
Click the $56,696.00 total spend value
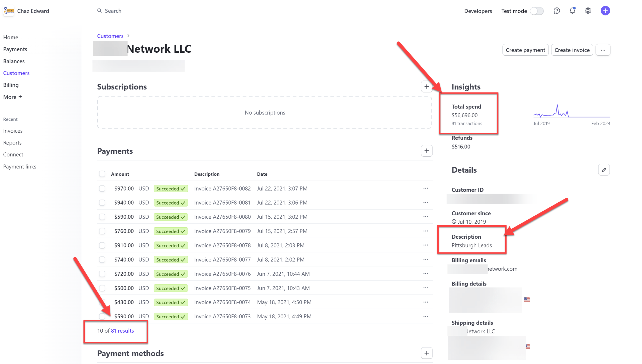(x=464, y=115)
